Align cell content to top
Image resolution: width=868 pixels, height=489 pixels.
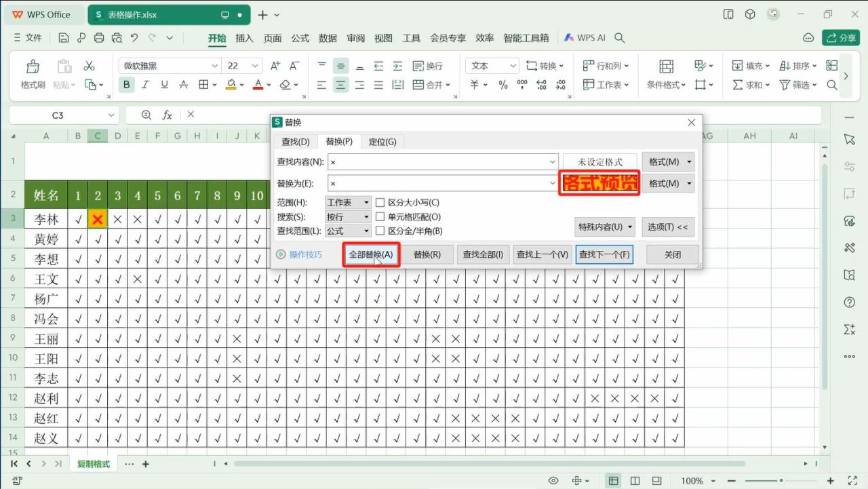(x=321, y=66)
